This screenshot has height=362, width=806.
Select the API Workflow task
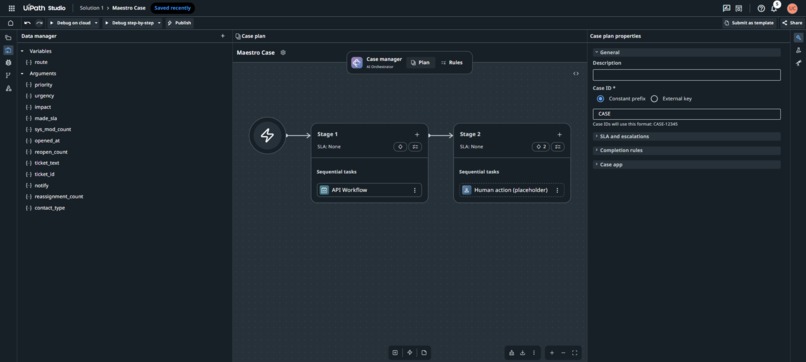point(369,190)
